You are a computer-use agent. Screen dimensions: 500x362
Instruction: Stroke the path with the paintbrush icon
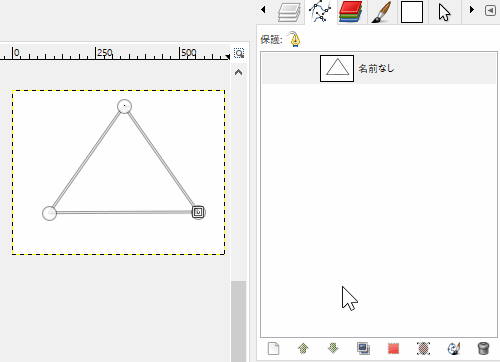point(454,349)
